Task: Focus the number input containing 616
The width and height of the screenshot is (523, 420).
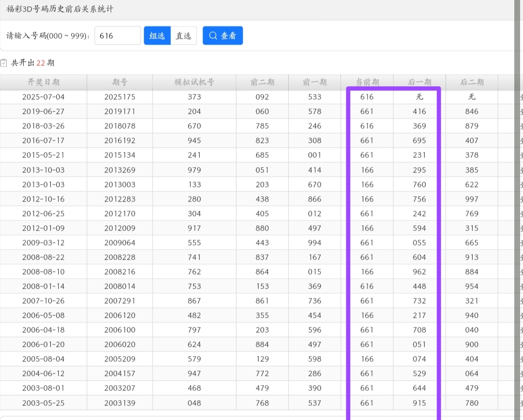Action: click(117, 36)
